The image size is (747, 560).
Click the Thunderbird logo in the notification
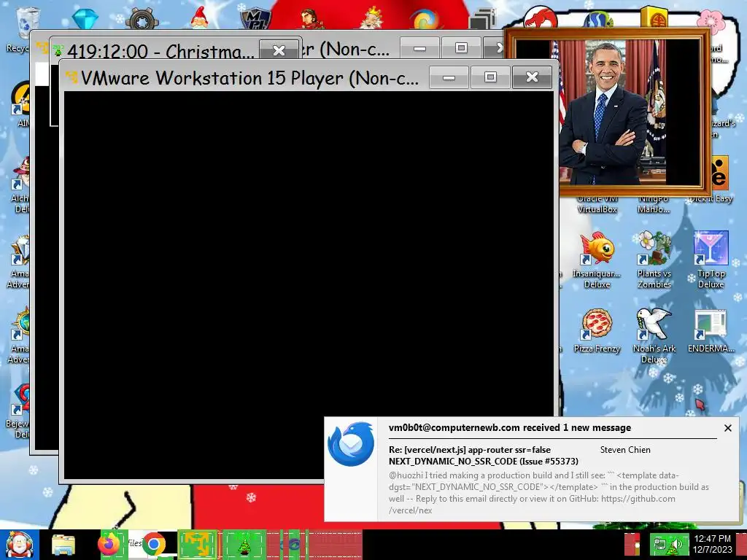pos(351,444)
